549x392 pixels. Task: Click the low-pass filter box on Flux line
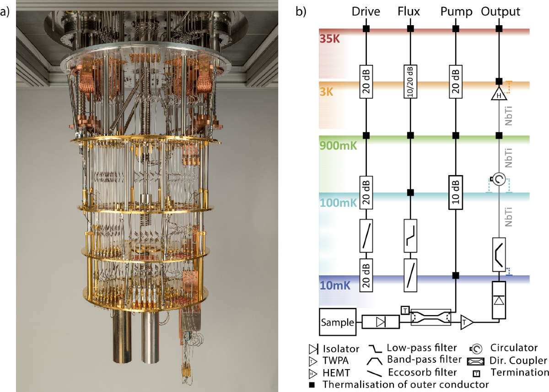click(410, 236)
